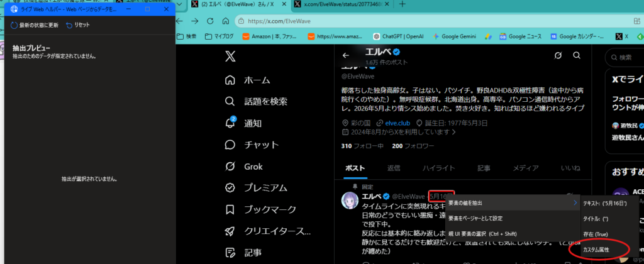Select 存在 (True) option

coord(610,234)
